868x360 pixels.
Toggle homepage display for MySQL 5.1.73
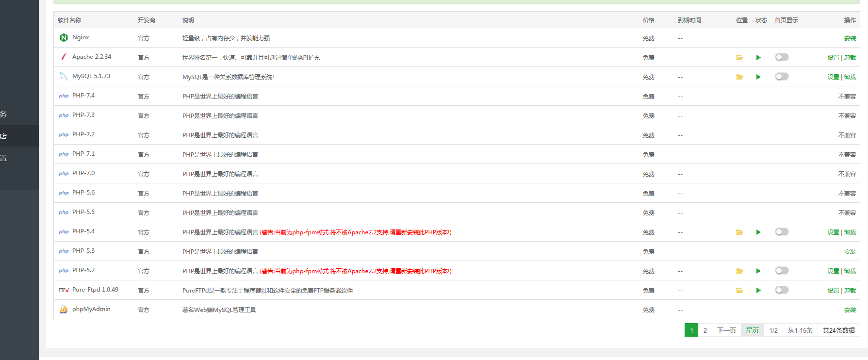[782, 77]
